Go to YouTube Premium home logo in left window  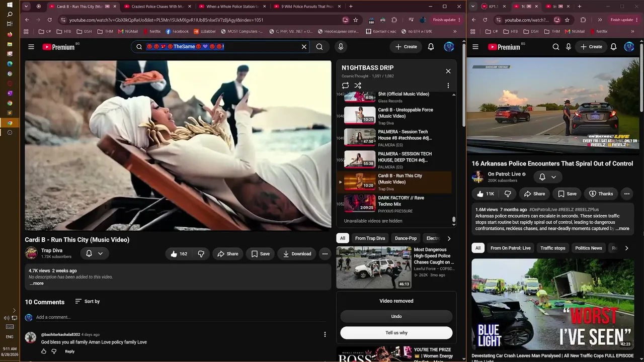click(x=58, y=47)
